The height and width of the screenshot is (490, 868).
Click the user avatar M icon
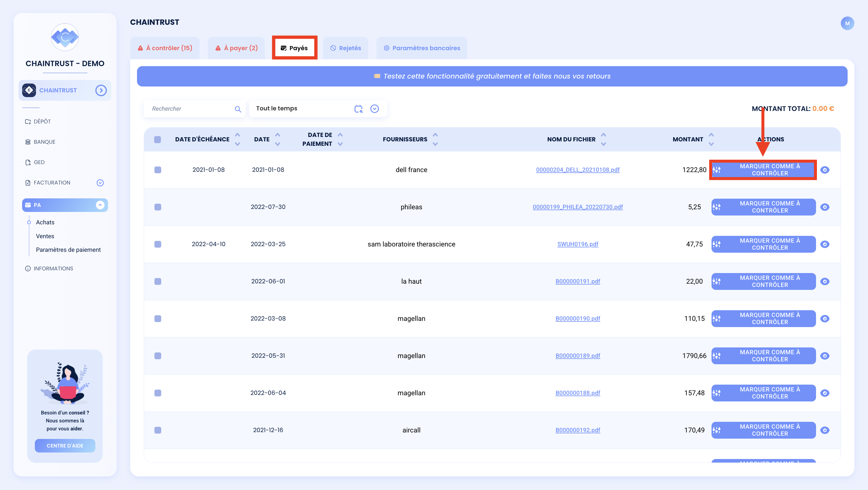pos(847,23)
